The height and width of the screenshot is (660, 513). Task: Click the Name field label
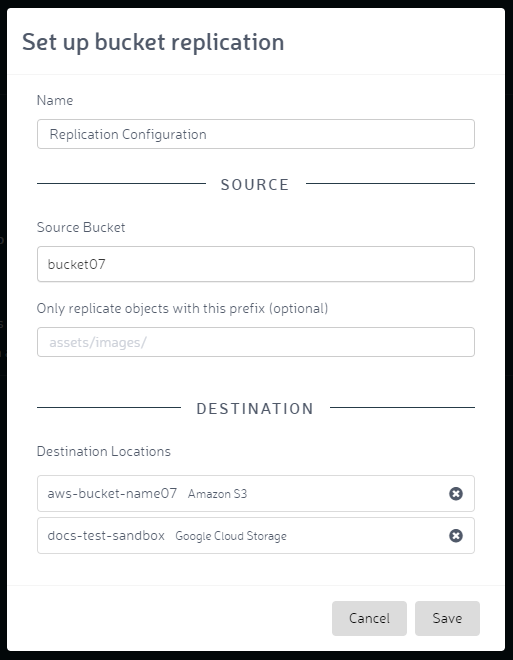pyautogui.click(x=55, y=100)
